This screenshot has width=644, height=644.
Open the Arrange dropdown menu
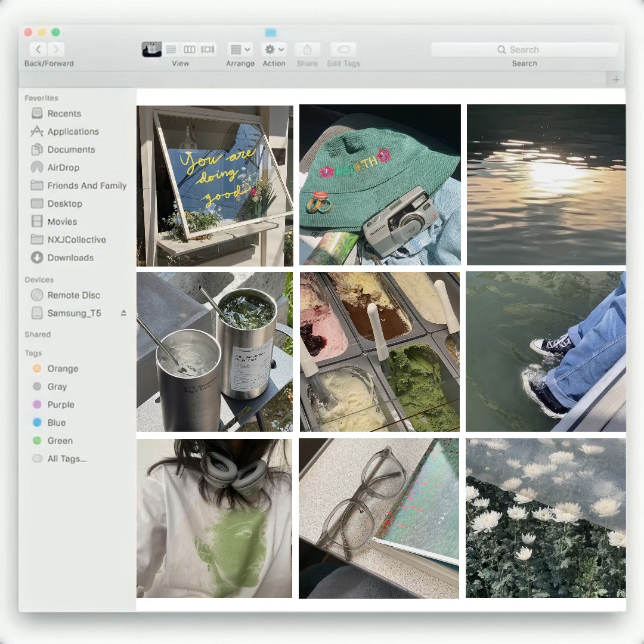coord(240,49)
